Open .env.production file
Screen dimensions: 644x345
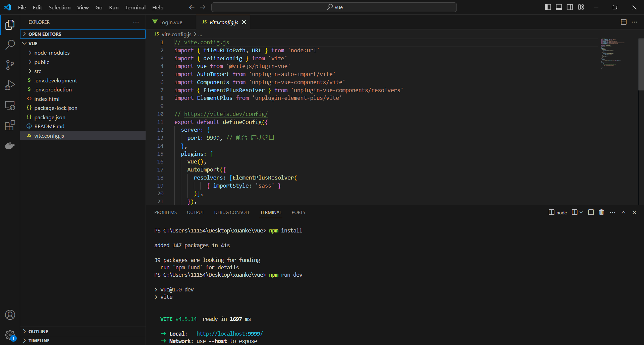coord(83,89)
